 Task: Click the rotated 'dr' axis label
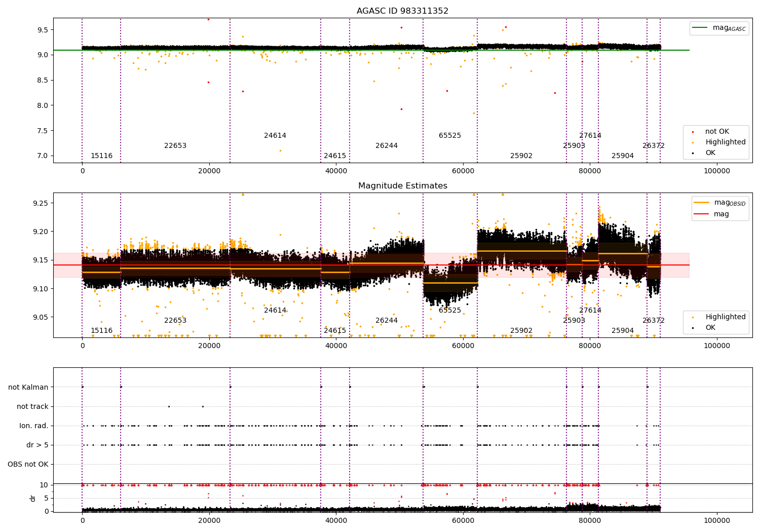33,498
